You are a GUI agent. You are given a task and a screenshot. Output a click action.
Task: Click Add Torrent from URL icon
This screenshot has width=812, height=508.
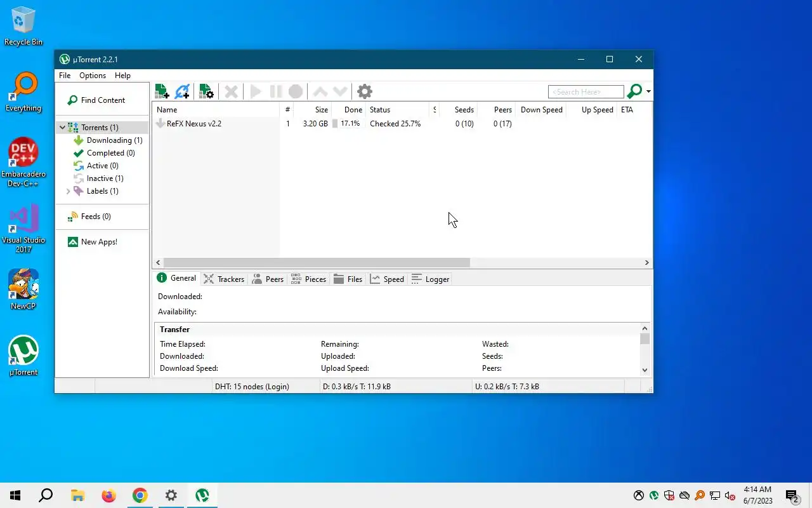[182, 91]
